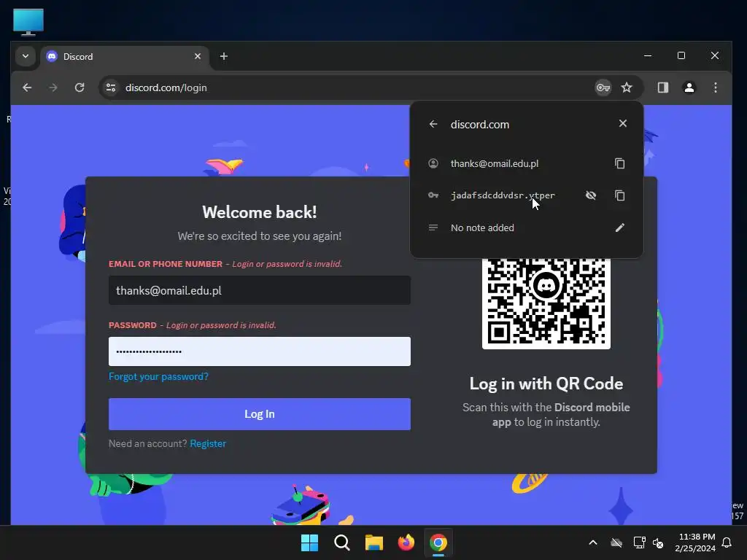Image resolution: width=747 pixels, height=560 pixels.
Task: Open the muted volume tray icon
Action: pyautogui.click(x=658, y=542)
